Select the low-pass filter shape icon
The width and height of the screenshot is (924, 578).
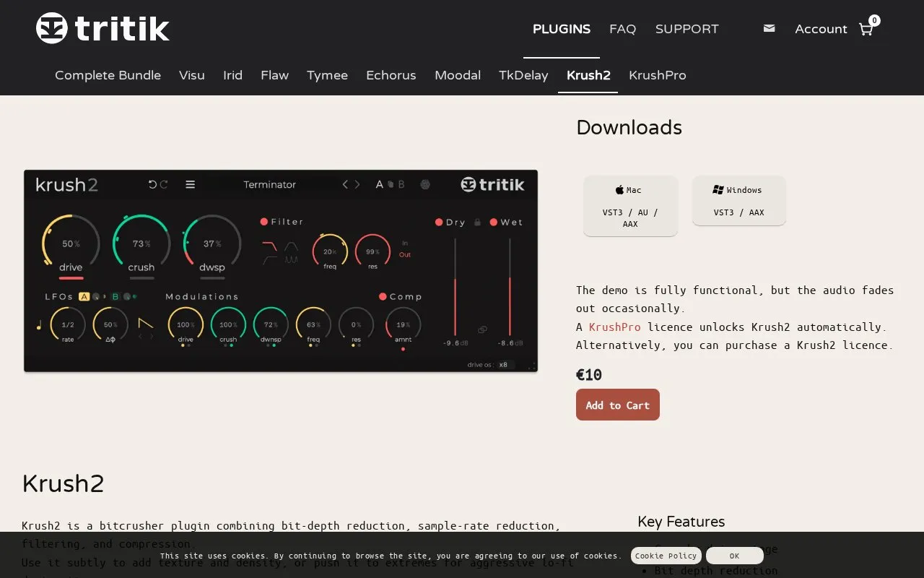pos(269,246)
